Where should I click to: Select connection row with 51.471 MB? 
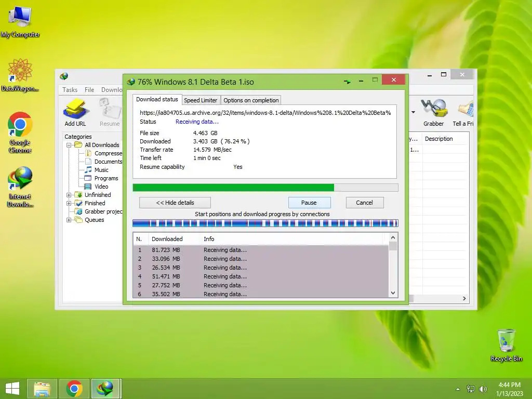point(261,276)
